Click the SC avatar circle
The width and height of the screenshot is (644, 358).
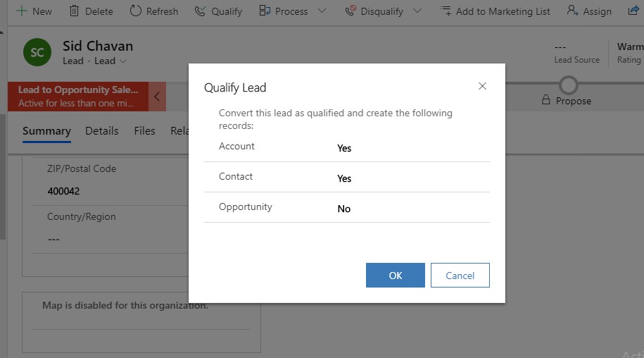coord(37,52)
